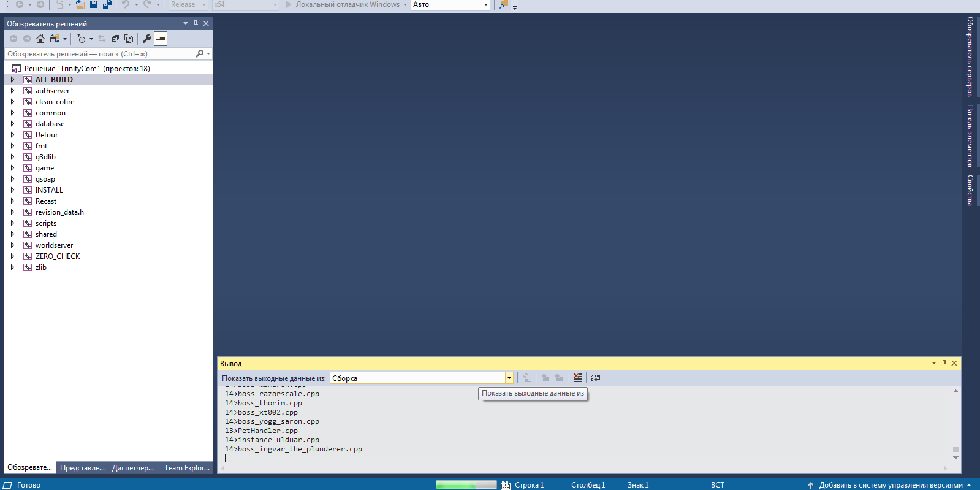This screenshot has height=490, width=980.
Task: Click the ALL_BUILD project icon
Action: click(x=28, y=80)
